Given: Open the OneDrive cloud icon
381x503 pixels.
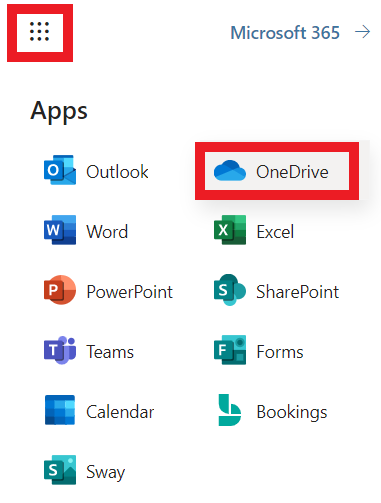Looking at the screenshot, I should pos(230,171).
